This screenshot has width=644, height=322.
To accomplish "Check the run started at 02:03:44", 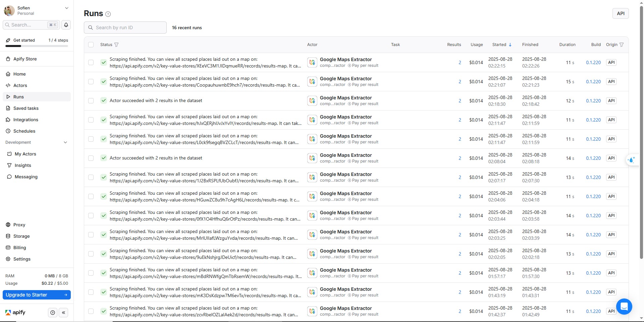I will click(91, 216).
